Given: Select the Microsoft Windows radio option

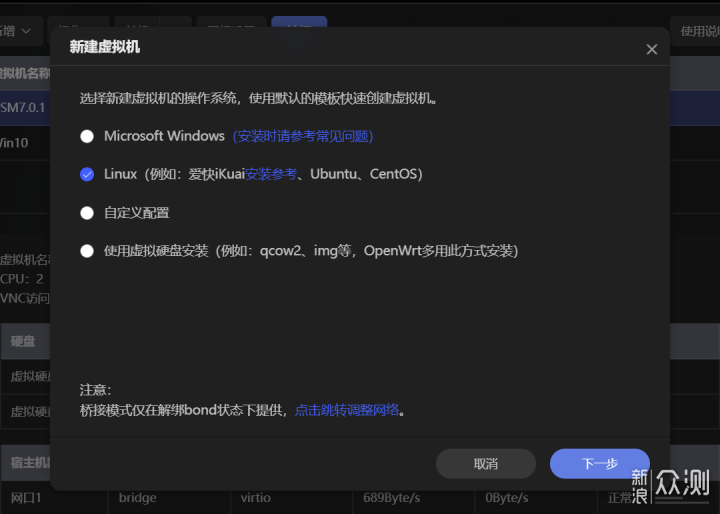Looking at the screenshot, I should tap(87, 136).
